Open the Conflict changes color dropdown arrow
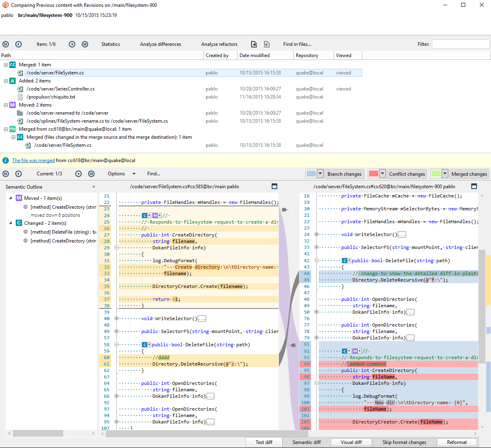 tap(382, 174)
